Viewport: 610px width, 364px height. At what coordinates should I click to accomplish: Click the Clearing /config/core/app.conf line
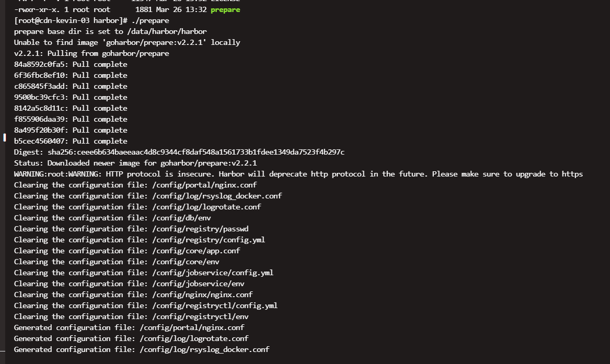(127, 251)
